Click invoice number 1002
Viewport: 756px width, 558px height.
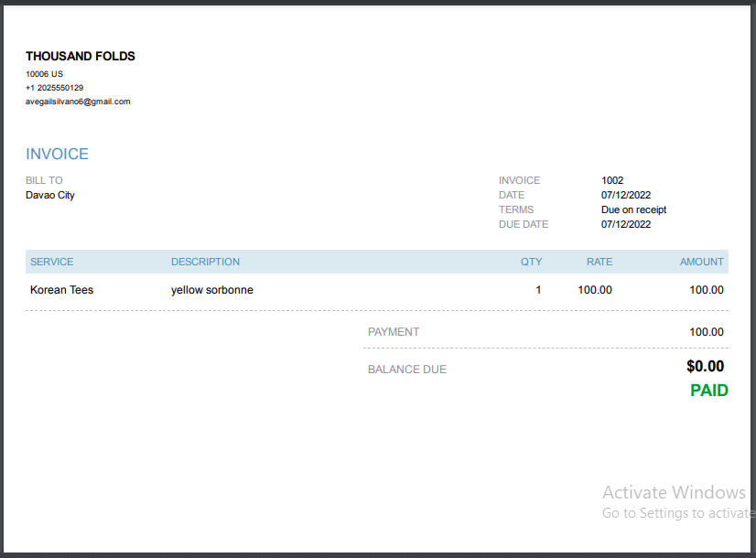click(612, 180)
